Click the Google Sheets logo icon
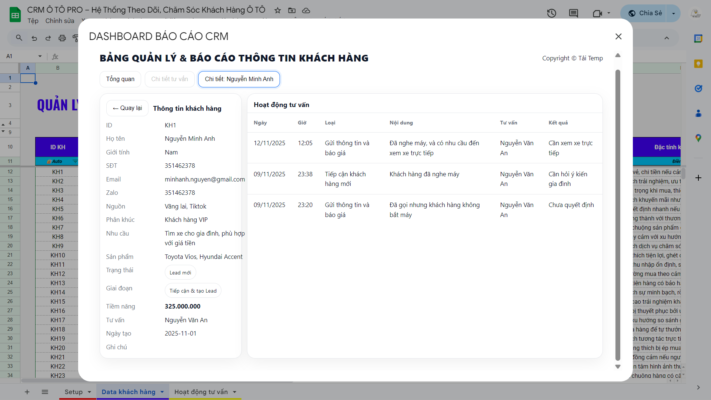The height and width of the screenshot is (400, 711). (13, 13)
